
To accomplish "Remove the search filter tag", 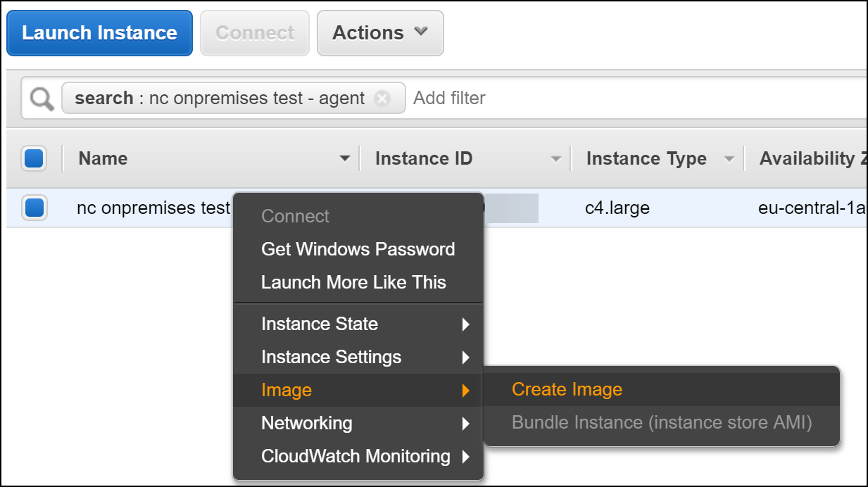I will pyautogui.click(x=382, y=99).
